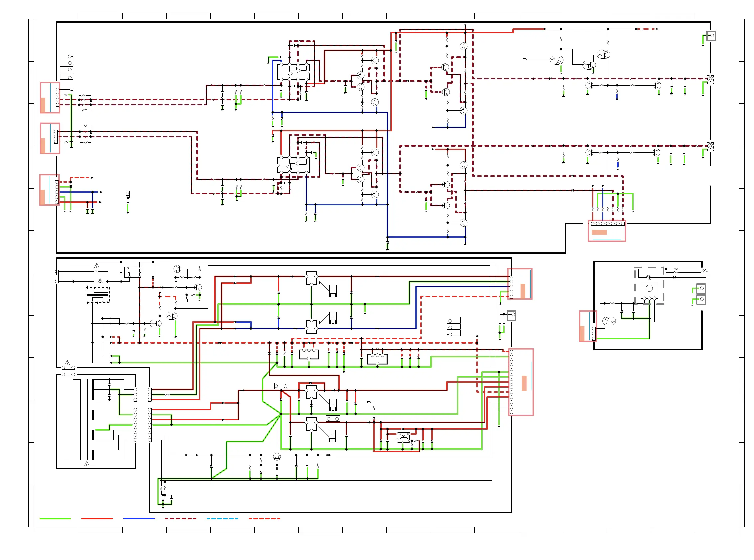Click the dashed transformer symbol on lower board
Image resolution: width=754 pixels, height=560 pixels.
(x=98, y=294)
